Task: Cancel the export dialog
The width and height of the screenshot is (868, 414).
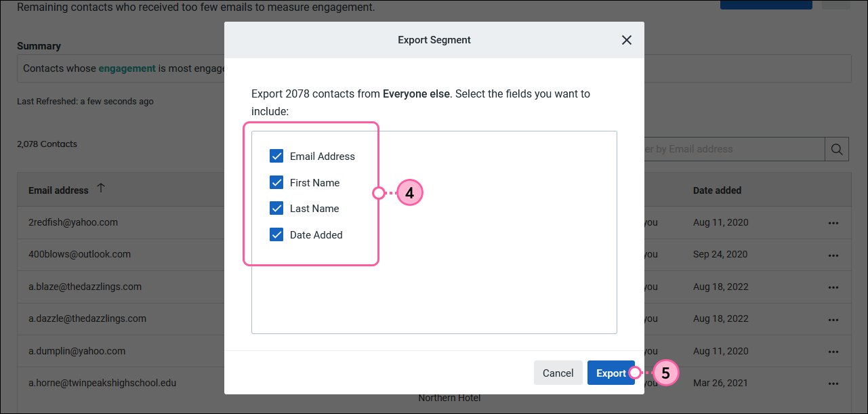Action: (558, 373)
